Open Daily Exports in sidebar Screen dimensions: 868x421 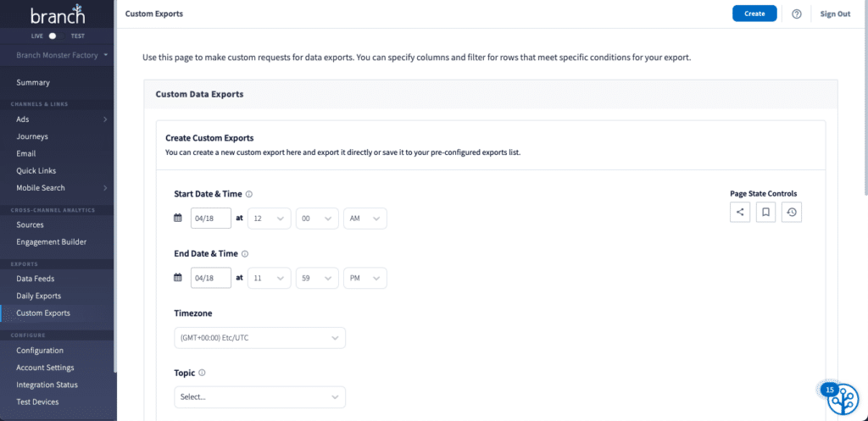[39, 296]
